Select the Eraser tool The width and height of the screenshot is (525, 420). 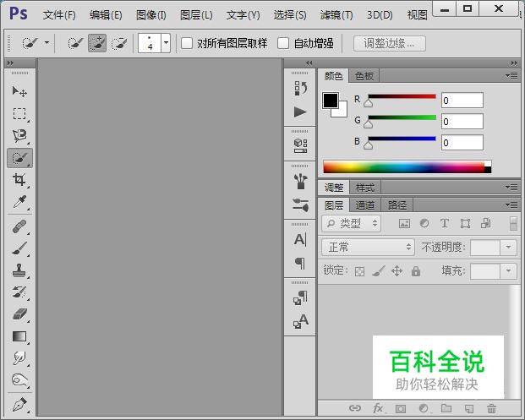pos(19,314)
